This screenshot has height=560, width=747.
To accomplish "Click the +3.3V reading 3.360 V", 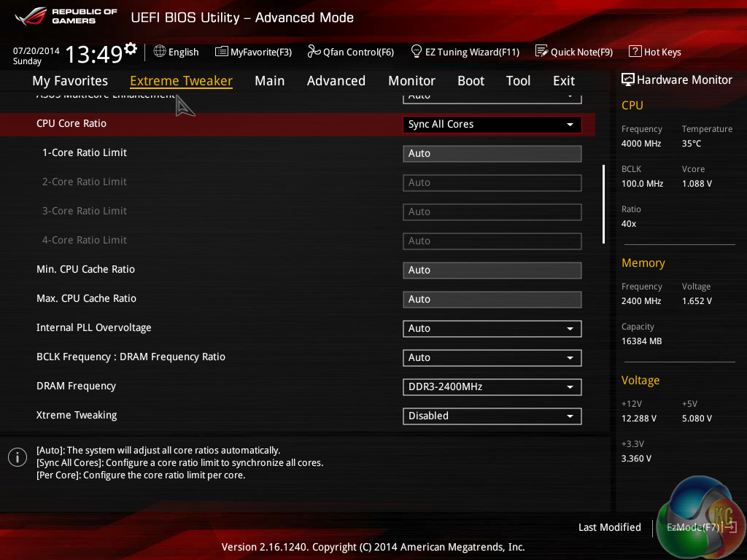I will [x=636, y=458].
